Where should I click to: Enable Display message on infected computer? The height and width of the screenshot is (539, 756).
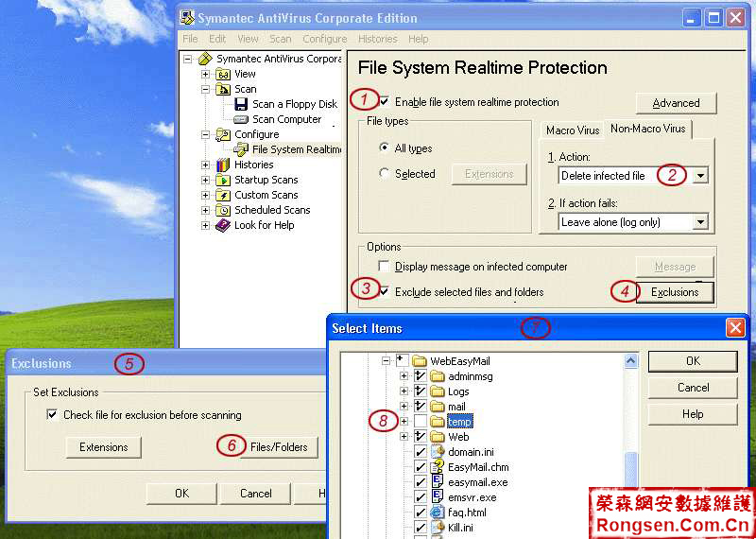tap(384, 267)
